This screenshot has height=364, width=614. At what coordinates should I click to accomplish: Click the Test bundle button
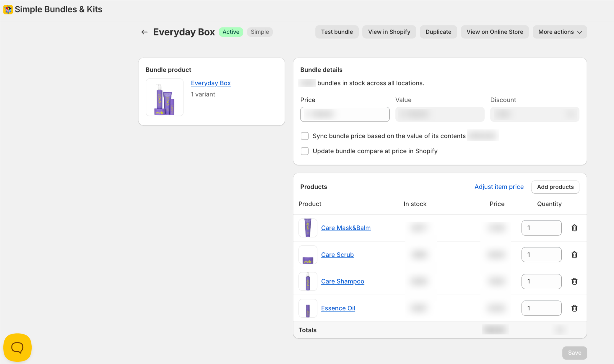click(x=337, y=32)
